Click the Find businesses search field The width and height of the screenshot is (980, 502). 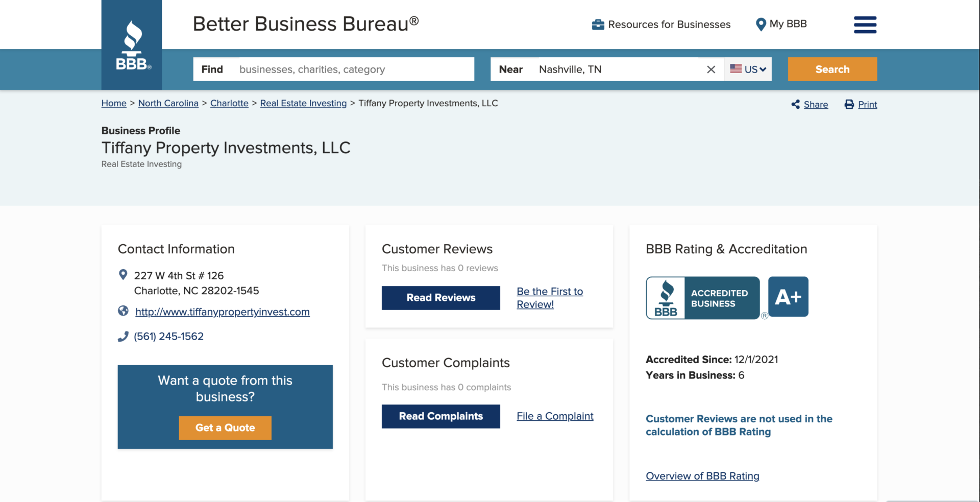tap(352, 69)
